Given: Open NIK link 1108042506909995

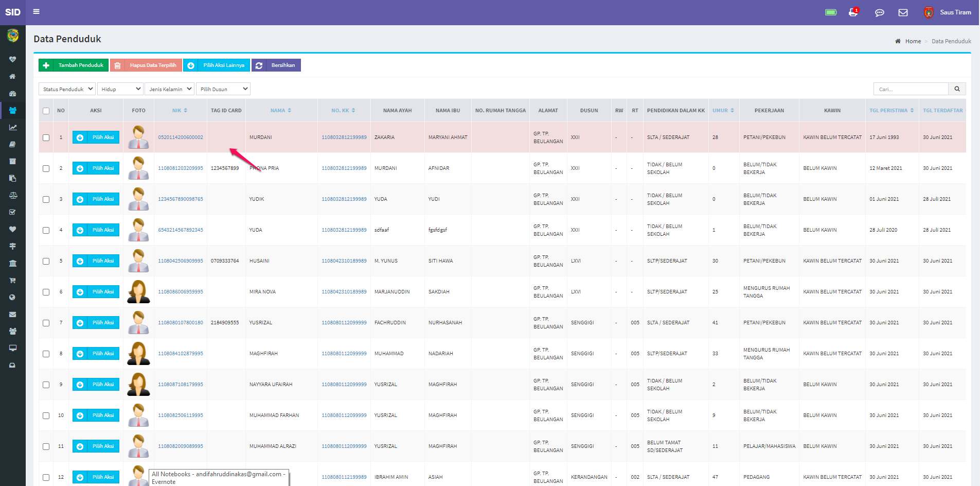Looking at the screenshot, I should pos(181,261).
